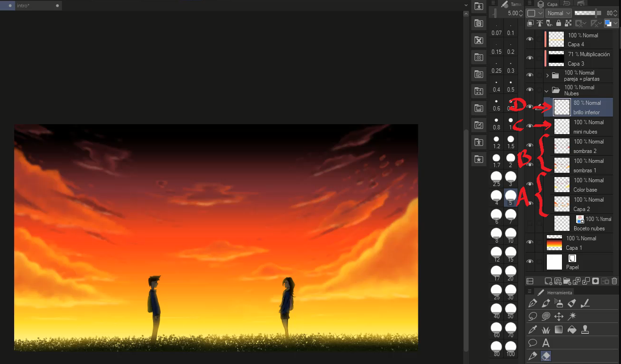The image size is (621, 364).
Task: Open the brush size panel tab
Action: pyautogui.click(x=510, y=4)
